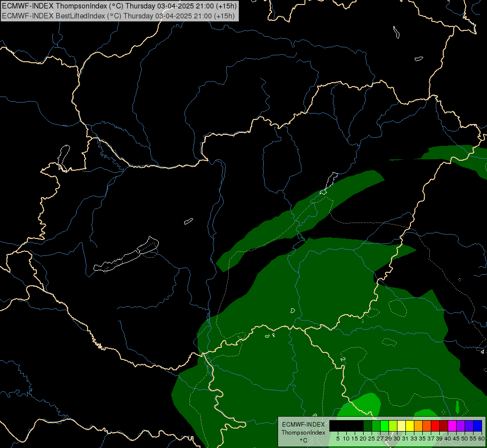Viewport: 487px width, 448px height.
Task: Choose the orange-red 35–37 legend swatch
Action: click(427, 426)
